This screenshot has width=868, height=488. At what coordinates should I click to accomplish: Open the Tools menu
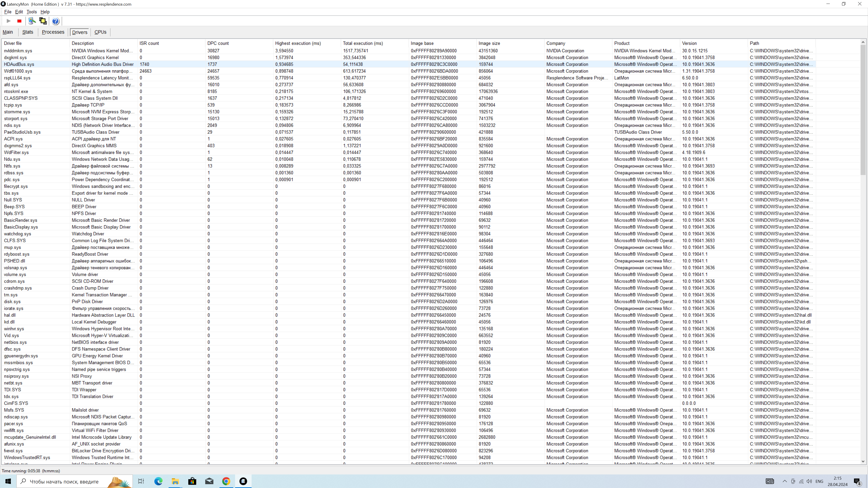point(32,12)
